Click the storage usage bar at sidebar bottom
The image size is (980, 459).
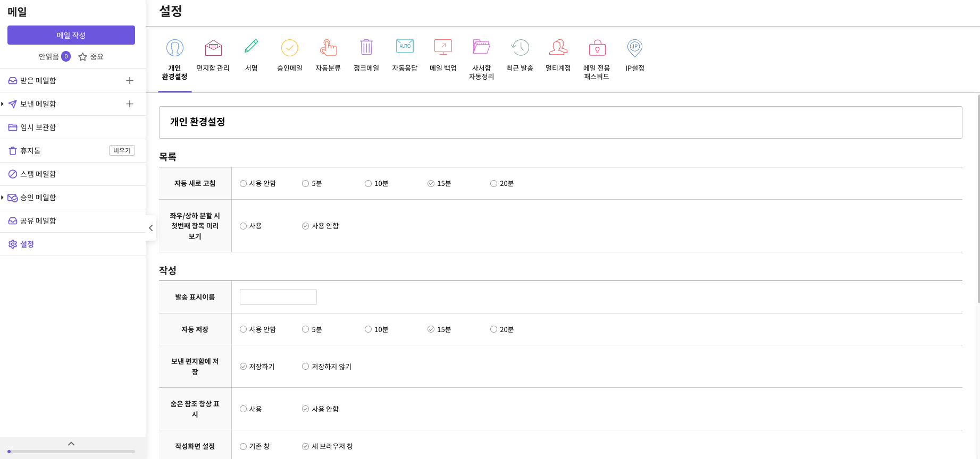[71, 452]
